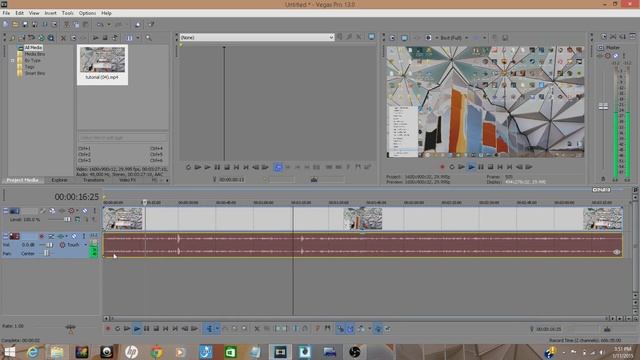Viewport: 640px width, 360px height.
Task: Click Play in the video preview window
Action: tap(471, 167)
